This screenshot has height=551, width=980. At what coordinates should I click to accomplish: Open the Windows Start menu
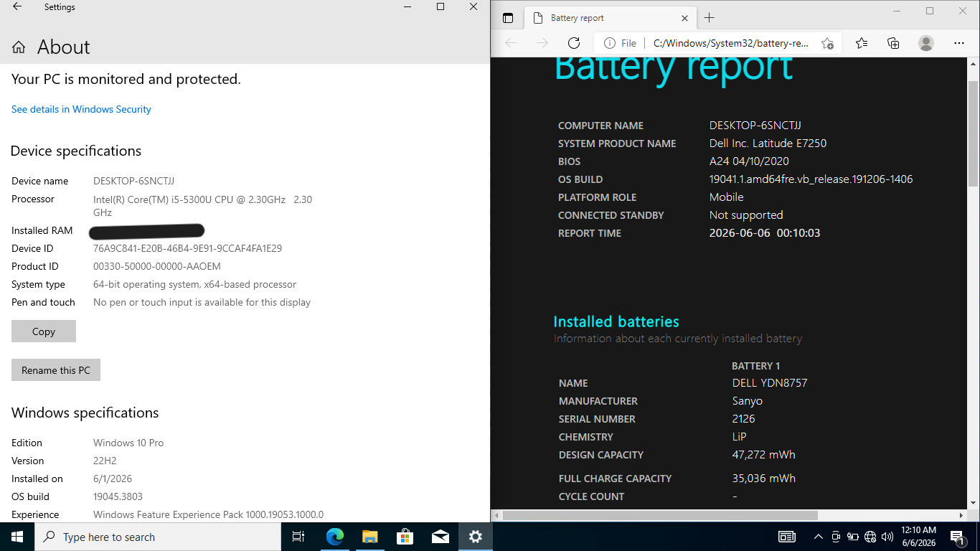[17, 537]
